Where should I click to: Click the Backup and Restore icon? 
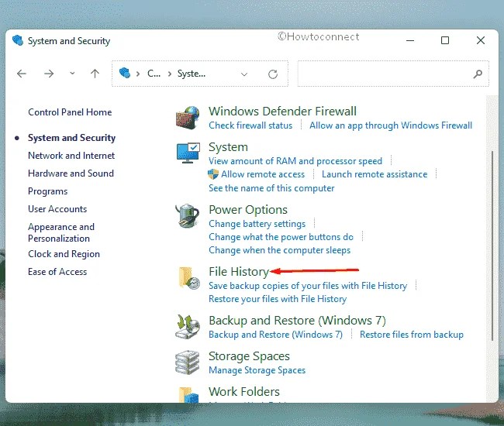[x=188, y=327]
